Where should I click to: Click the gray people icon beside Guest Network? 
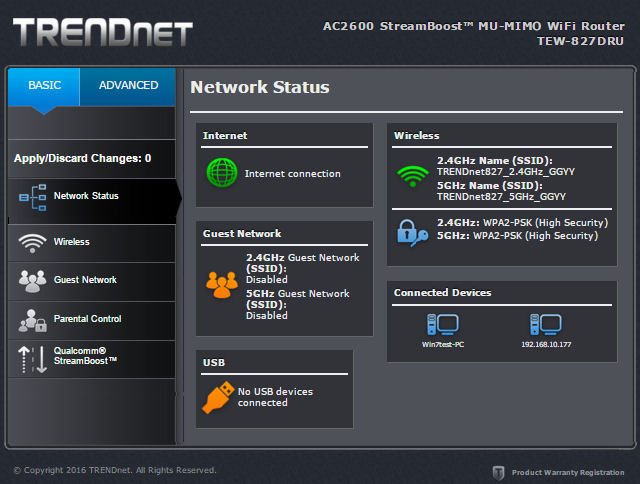[x=32, y=281]
